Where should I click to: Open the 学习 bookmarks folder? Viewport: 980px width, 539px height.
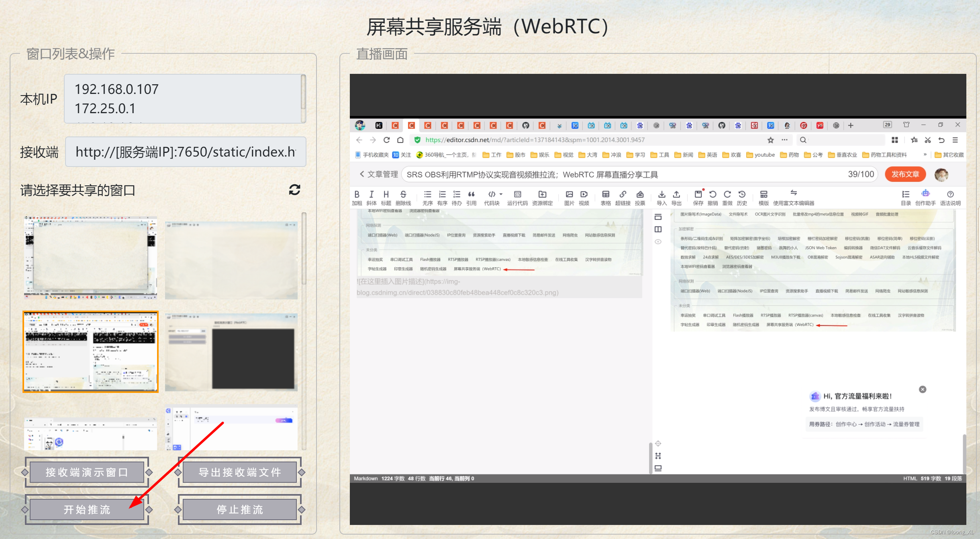(x=635, y=155)
